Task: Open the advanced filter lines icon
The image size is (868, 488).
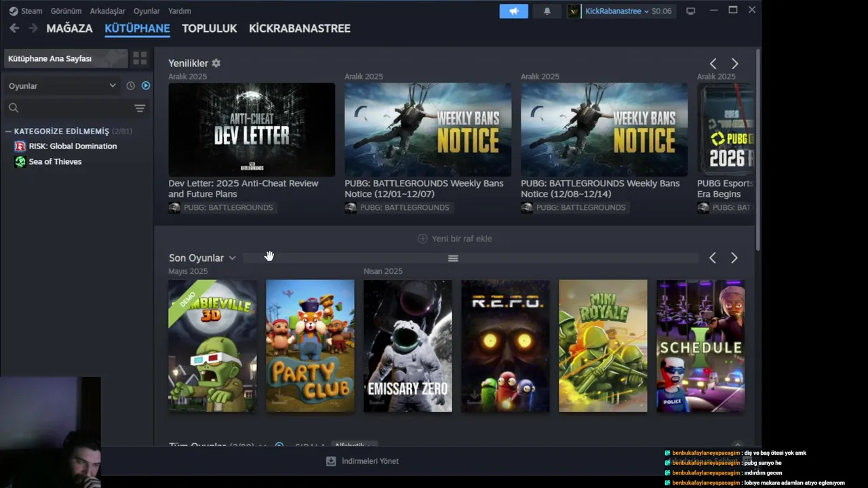Action: pos(140,108)
